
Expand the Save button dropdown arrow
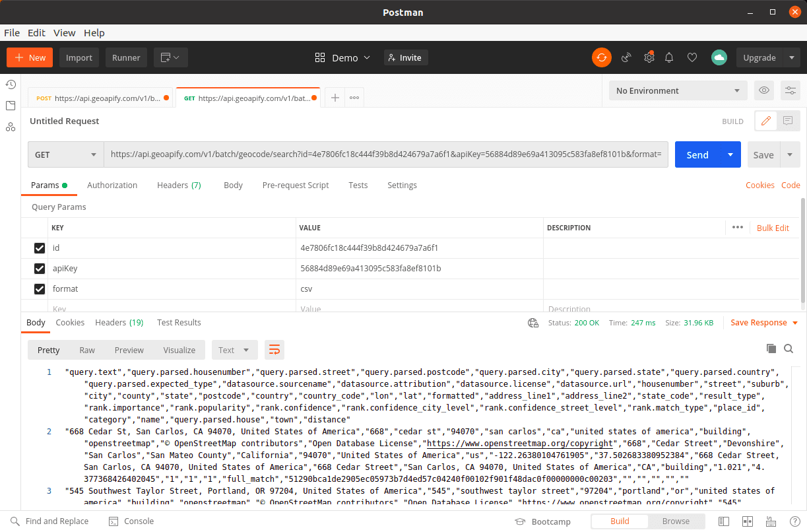click(790, 154)
